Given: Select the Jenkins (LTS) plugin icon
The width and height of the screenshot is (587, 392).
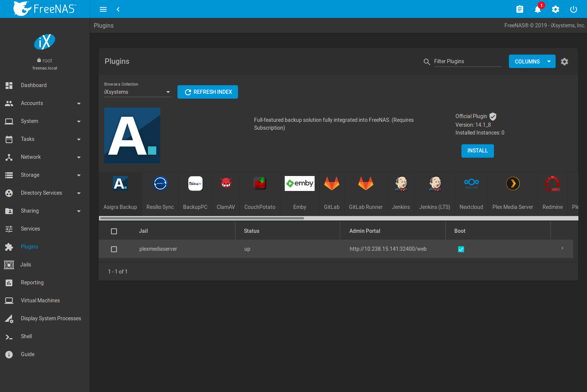Looking at the screenshot, I should (435, 183).
